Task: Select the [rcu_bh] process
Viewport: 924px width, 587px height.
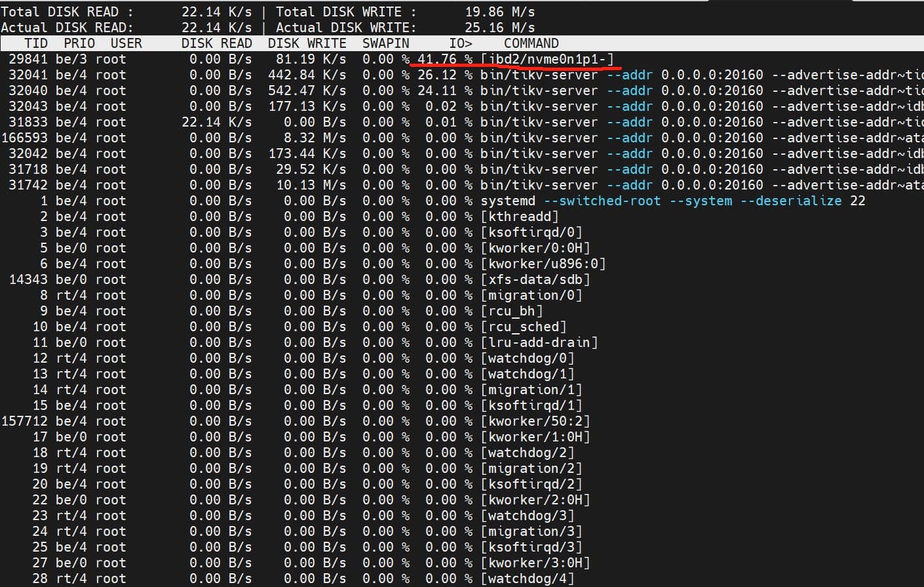Action: click(512, 311)
